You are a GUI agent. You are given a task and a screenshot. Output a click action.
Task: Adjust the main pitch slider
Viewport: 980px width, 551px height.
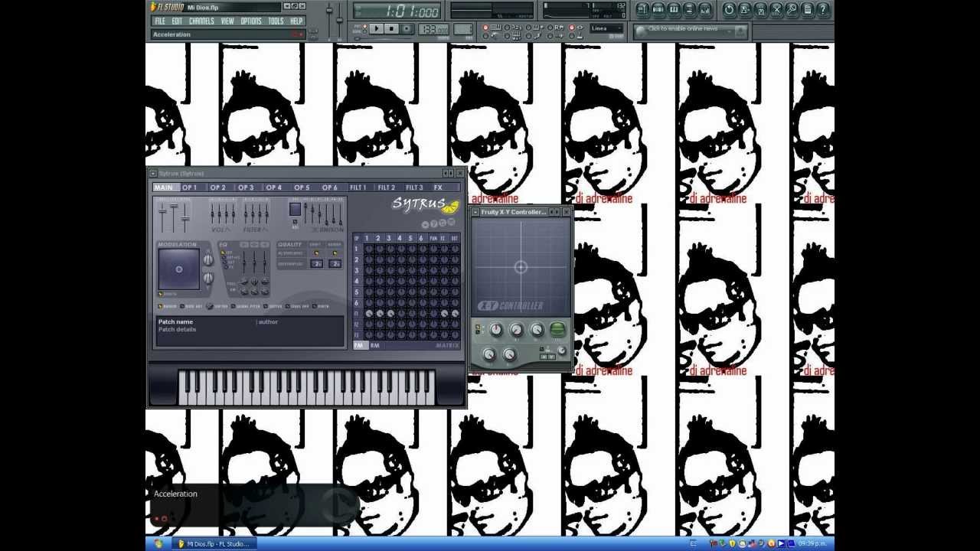(x=340, y=20)
